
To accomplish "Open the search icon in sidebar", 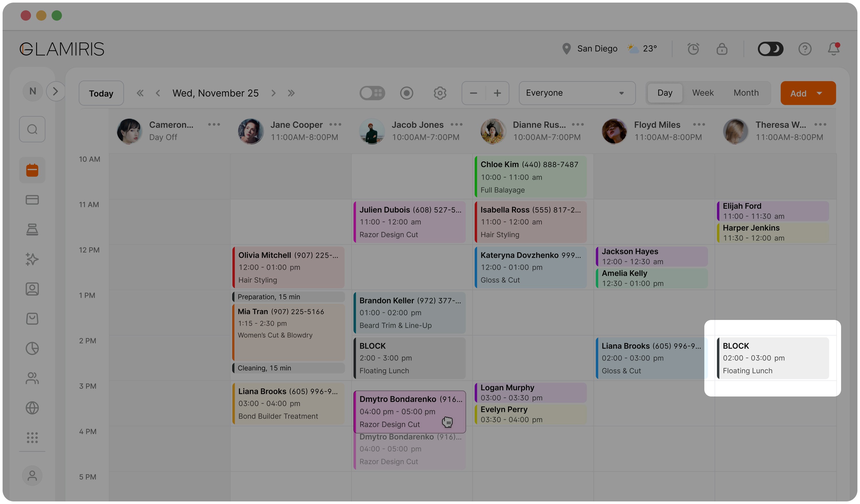I will pos(32,129).
